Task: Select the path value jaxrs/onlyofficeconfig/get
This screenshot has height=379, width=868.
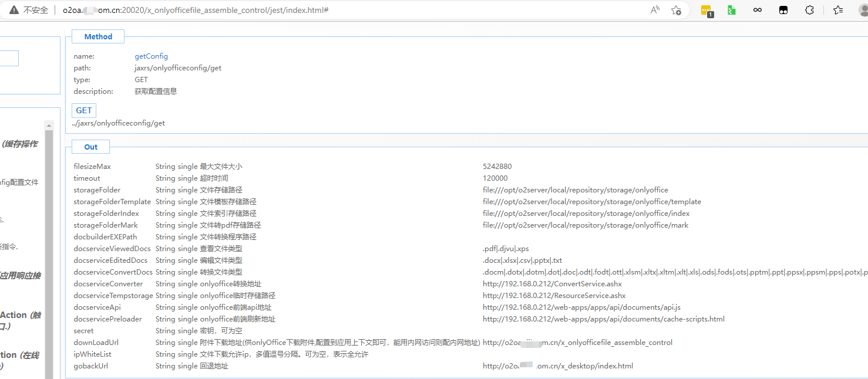Action: 178,68
